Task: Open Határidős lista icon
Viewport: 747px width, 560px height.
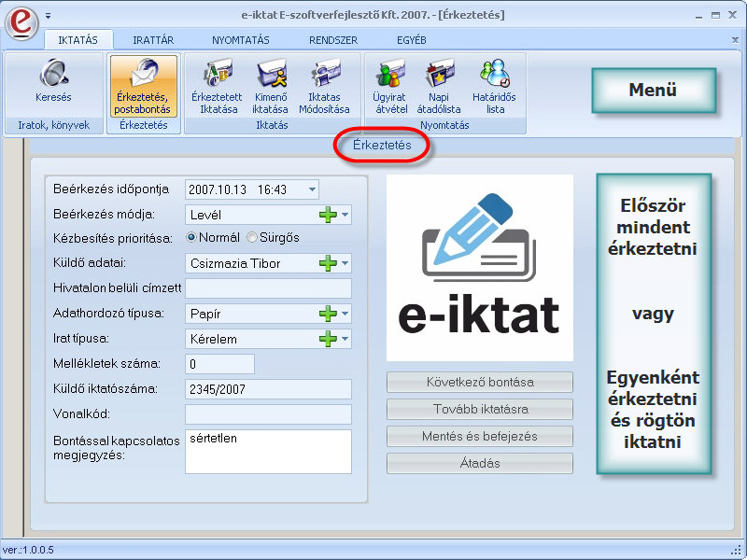Action: [495, 87]
